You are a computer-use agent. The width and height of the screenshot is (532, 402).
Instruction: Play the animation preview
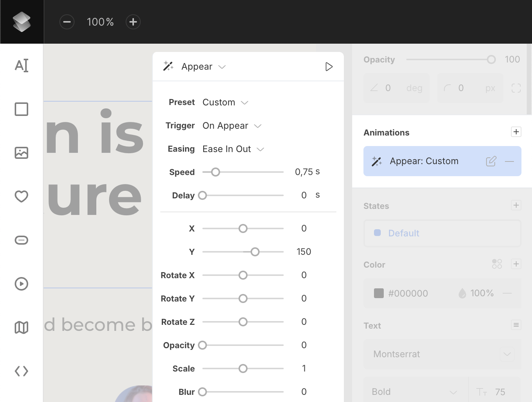click(329, 67)
